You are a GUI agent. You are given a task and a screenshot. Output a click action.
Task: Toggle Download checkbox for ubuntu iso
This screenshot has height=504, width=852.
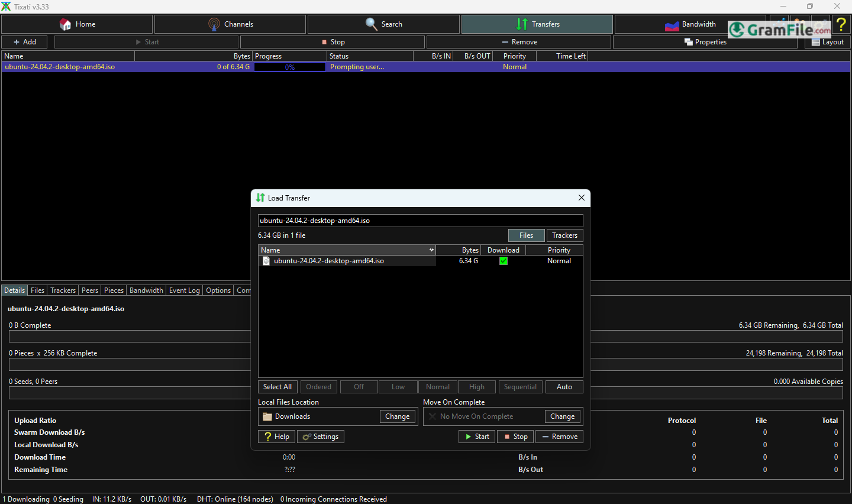(504, 261)
